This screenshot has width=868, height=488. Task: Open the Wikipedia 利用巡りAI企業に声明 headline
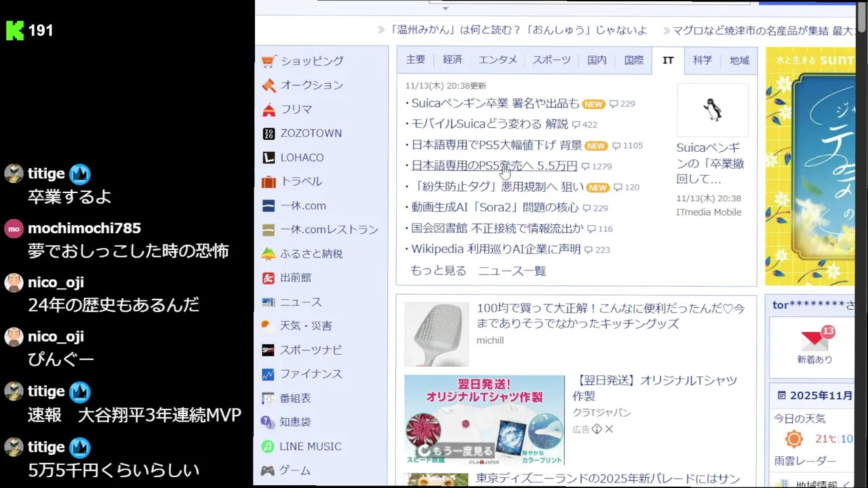click(496, 249)
